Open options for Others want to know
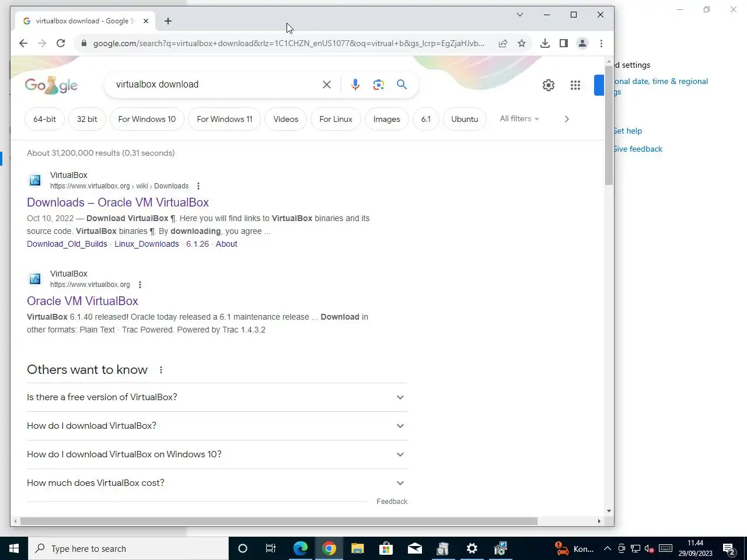Screen dimensions: 747x560 pos(161,370)
